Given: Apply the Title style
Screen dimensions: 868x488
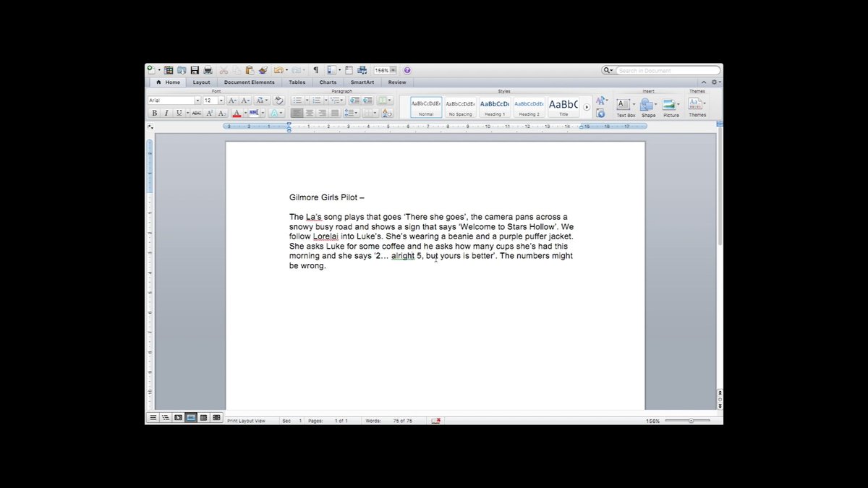Looking at the screenshot, I should [563, 107].
